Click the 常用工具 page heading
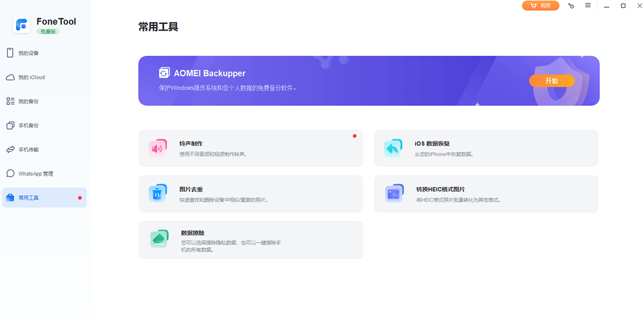 coord(158,27)
